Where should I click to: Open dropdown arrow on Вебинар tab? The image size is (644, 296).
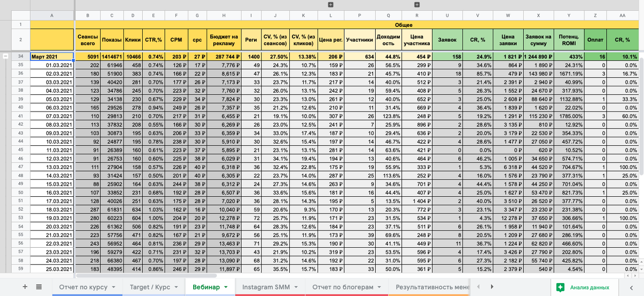[x=226, y=287]
